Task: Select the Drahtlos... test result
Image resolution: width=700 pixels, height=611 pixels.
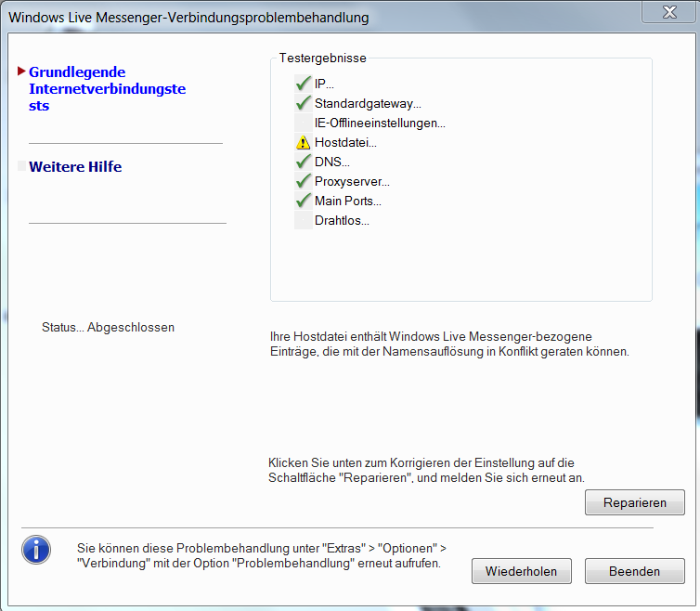Action: pyautogui.click(x=342, y=221)
